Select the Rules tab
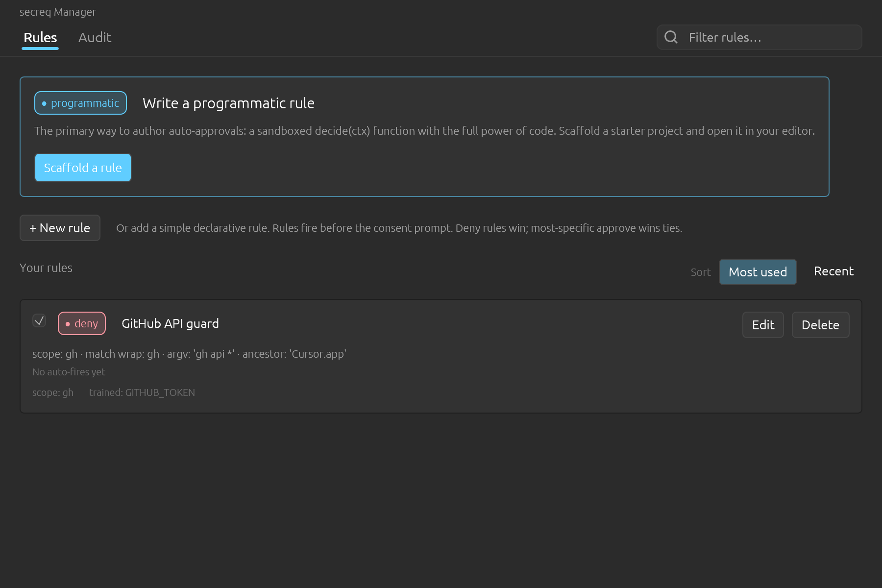 (40, 38)
